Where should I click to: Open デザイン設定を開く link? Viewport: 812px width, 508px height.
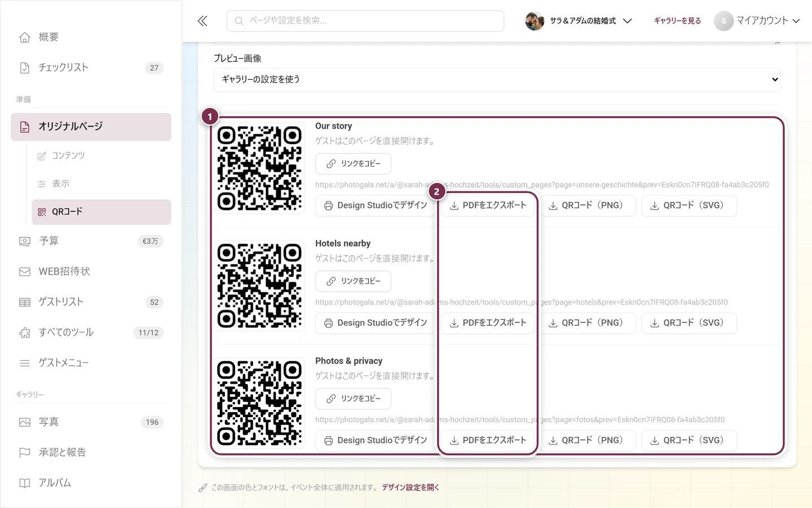(411, 488)
